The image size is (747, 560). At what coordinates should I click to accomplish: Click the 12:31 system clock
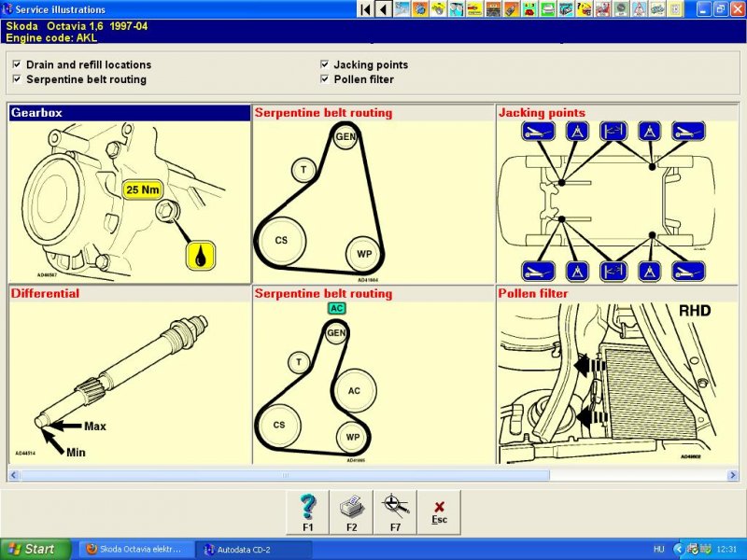click(726, 549)
